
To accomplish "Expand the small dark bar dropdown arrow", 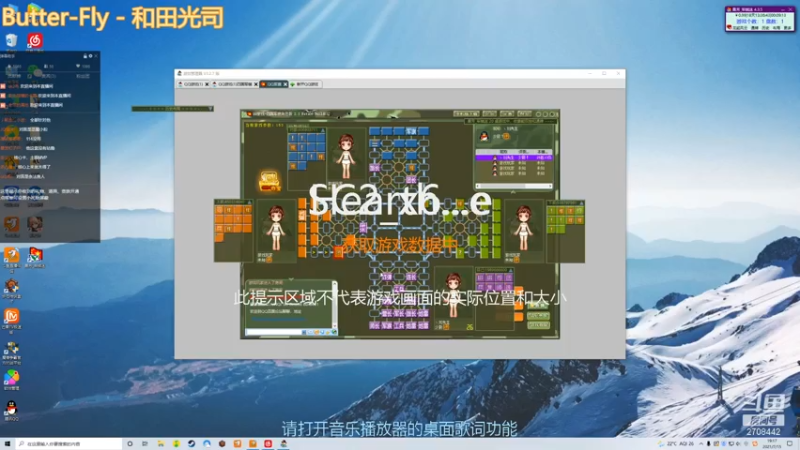I will (x=210, y=109).
